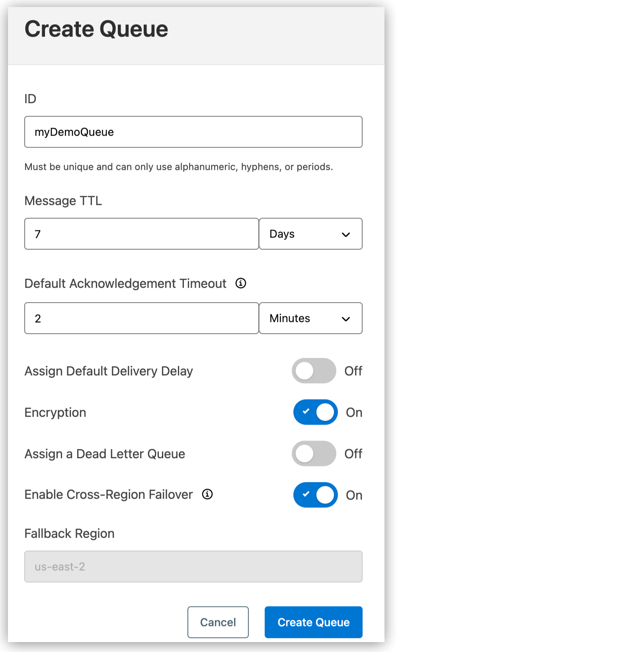Viewport: 644px width, 652px height.
Task: Click the disabled Fallback Region field
Action: pos(193,566)
